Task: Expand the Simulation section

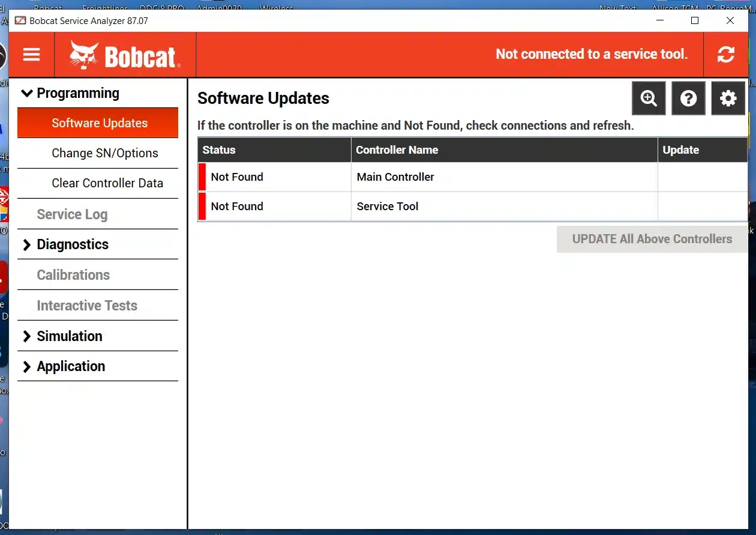Action: [x=27, y=336]
